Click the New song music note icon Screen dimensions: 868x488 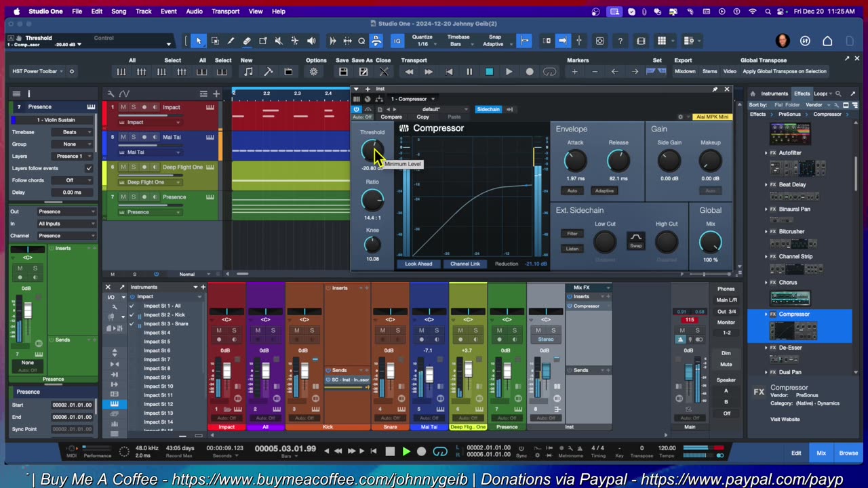point(248,72)
